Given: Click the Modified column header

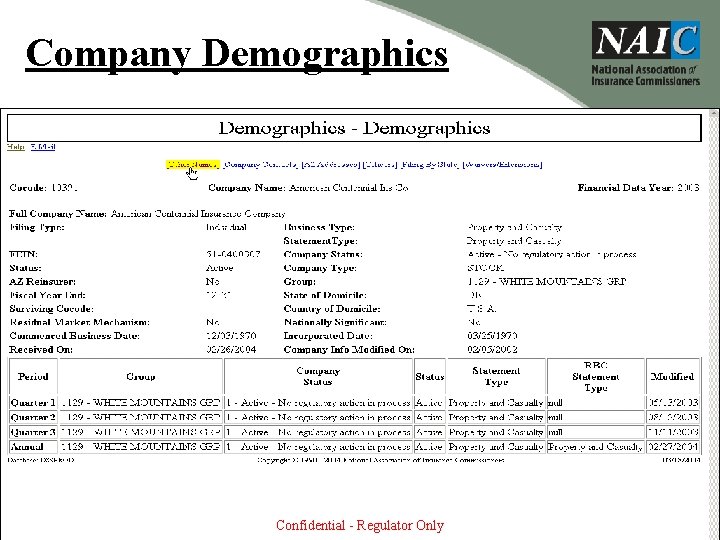Looking at the screenshot, I should [673, 377].
